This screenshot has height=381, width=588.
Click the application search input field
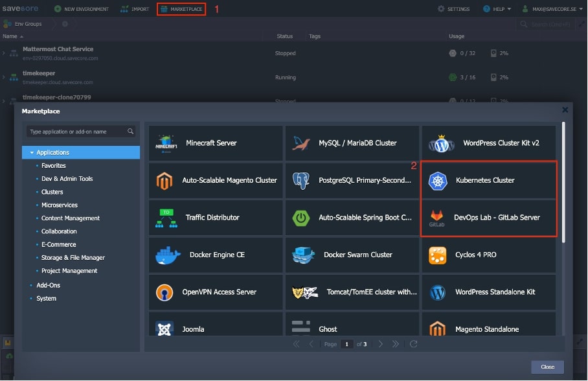[x=78, y=132]
